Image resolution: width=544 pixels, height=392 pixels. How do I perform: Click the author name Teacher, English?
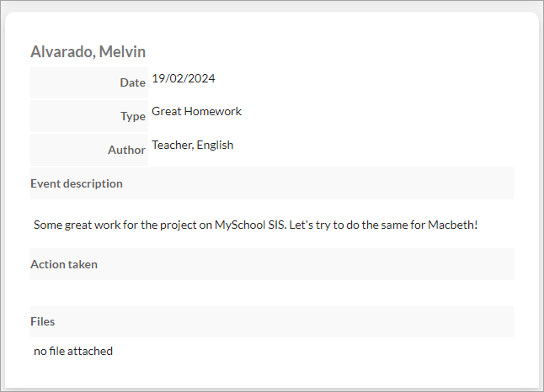tap(193, 146)
